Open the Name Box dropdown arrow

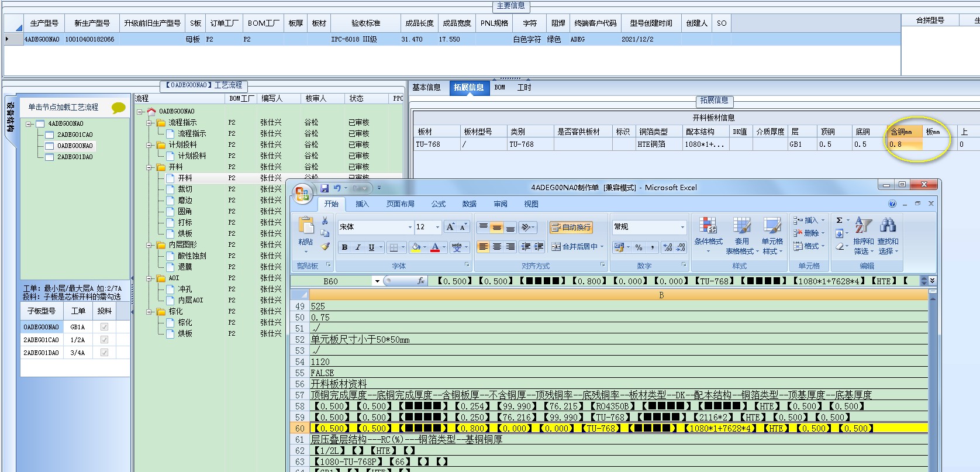(377, 281)
